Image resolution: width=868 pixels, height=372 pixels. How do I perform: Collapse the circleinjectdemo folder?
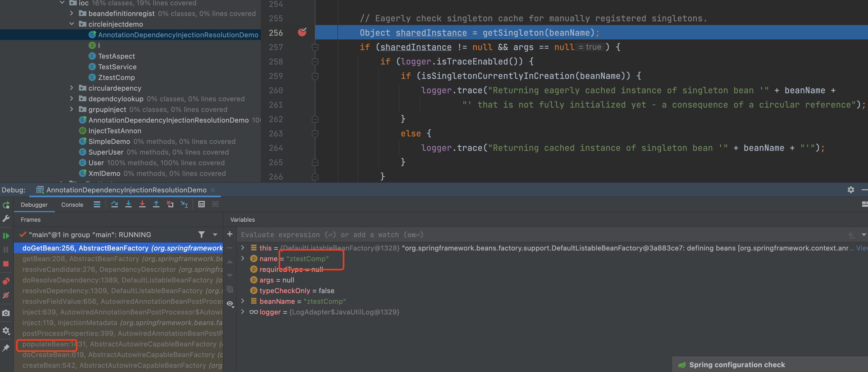(x=71, y=24)
